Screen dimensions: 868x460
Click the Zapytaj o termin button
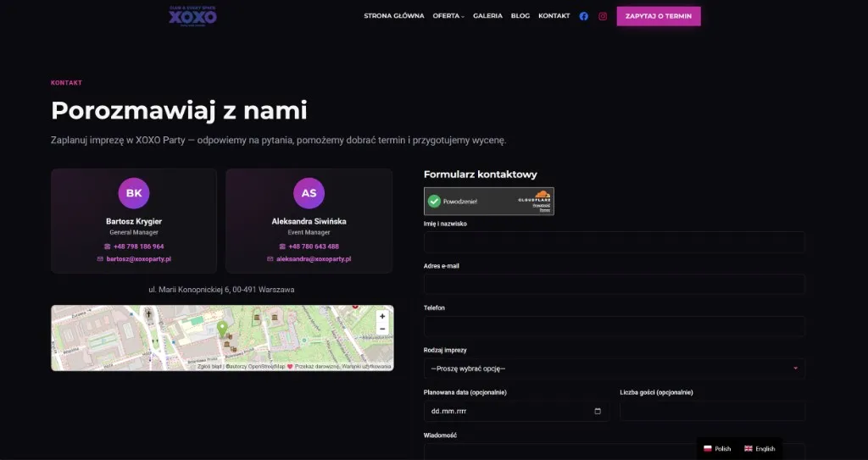coord(659,16)
